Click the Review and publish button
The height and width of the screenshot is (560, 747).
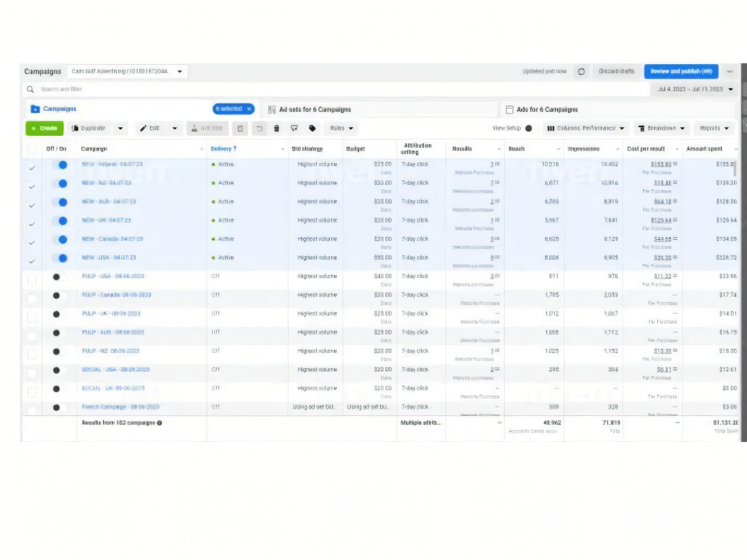pos(681,71)
